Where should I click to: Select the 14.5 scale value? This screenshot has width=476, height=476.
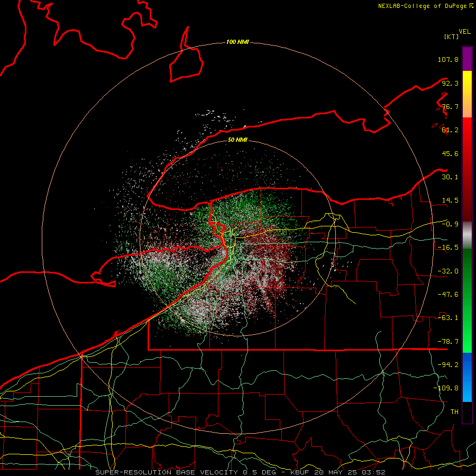click(450, 200)
